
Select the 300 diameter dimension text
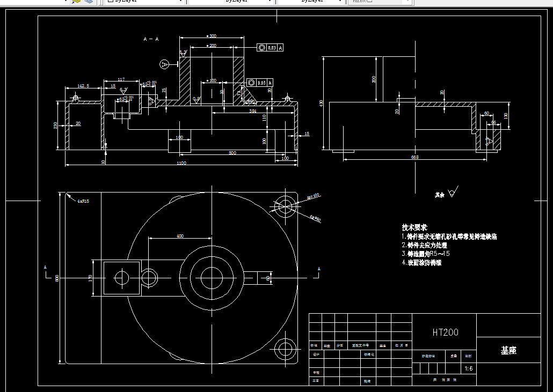[x=212, y=36]
